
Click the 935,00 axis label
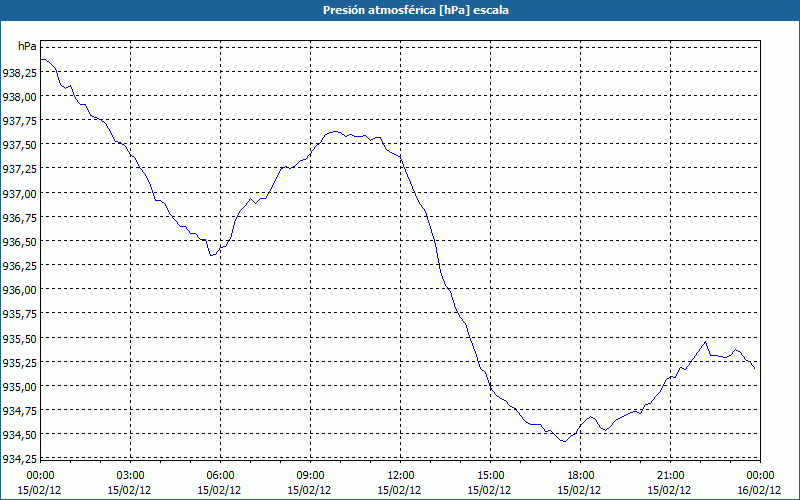pos(19,387)
